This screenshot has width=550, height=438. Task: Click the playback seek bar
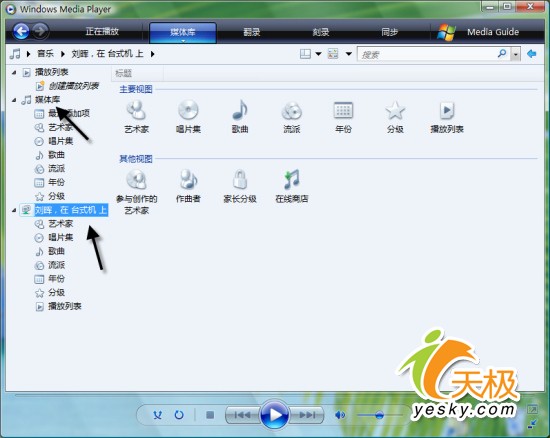[275, 396]
